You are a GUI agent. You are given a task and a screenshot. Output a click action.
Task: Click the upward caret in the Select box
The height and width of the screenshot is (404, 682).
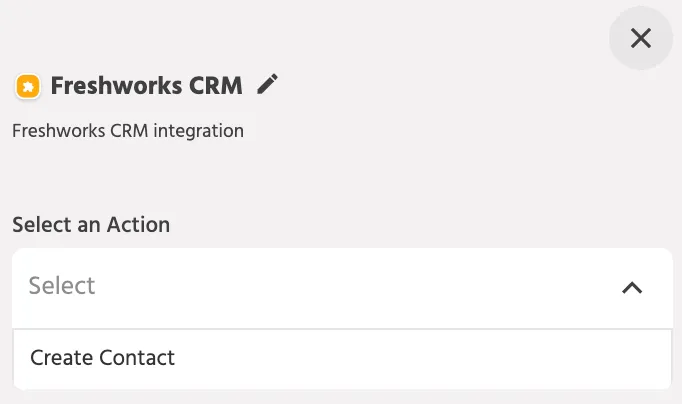[x=632, y=287]
